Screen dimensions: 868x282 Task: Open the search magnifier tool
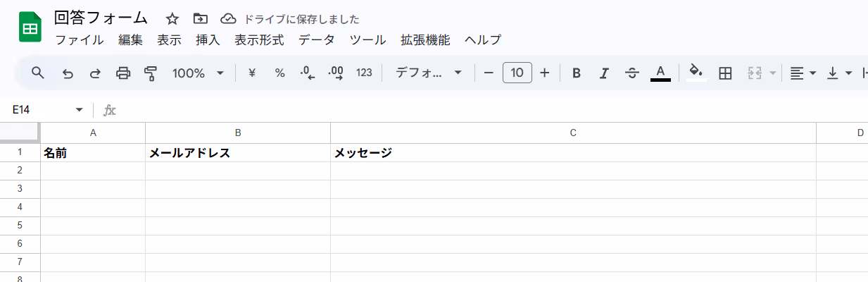[38, 73]
